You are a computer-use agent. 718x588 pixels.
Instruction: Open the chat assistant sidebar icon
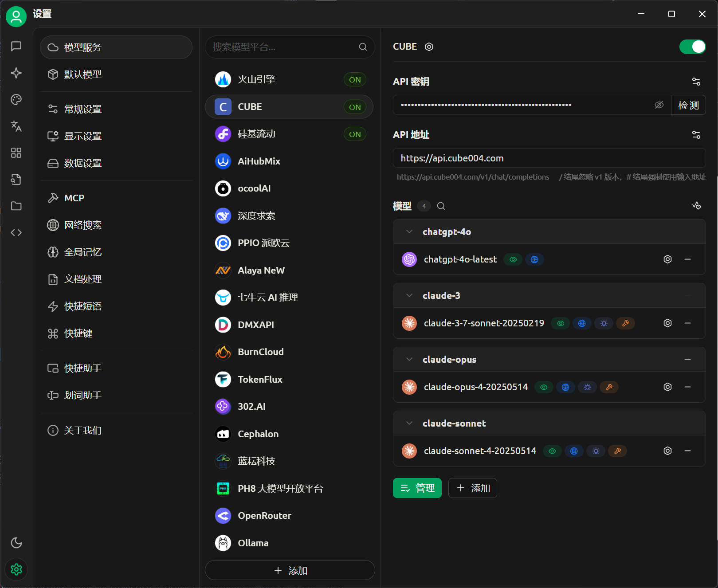pyautogui.click(x=16, y=47)
